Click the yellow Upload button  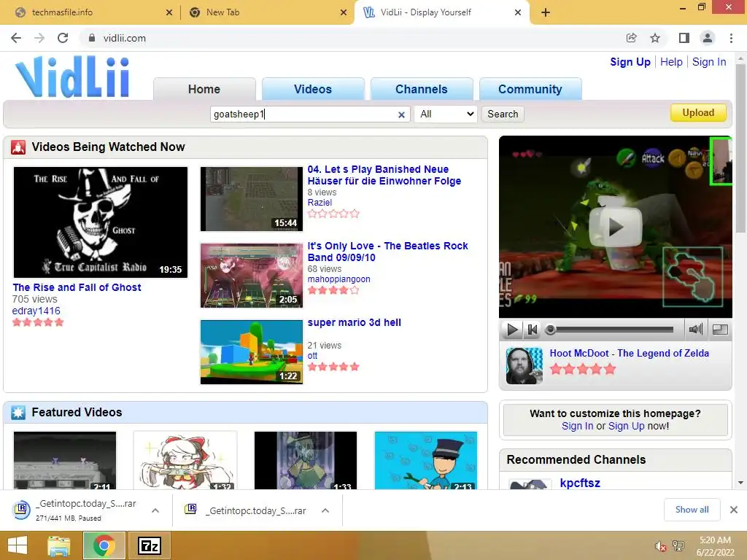point(698,113)
